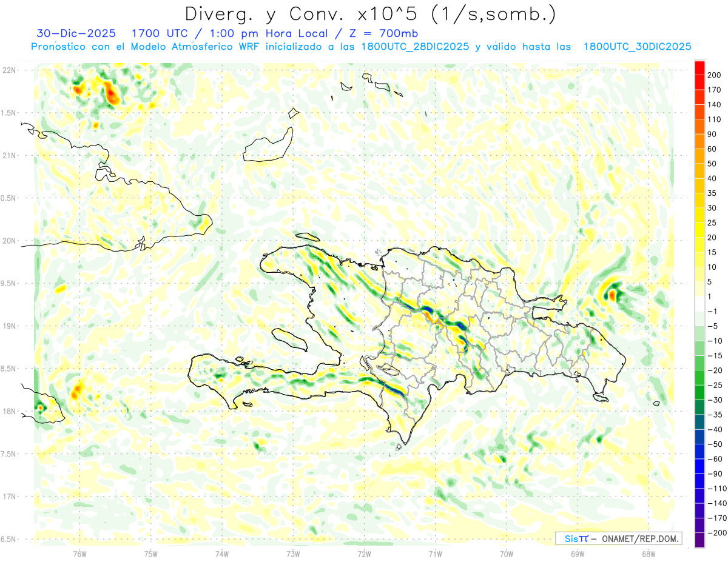Click the "6.5N" latitude label

9,539
